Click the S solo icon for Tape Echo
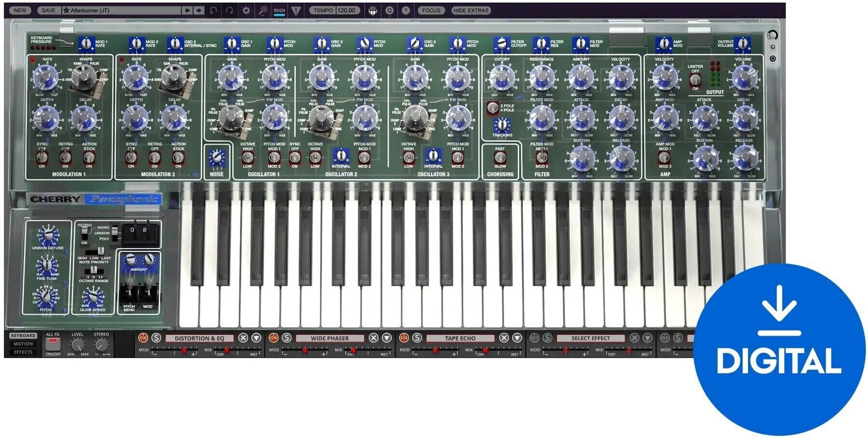The width and height of the screenshot is (868, 438). click(417, 338)
